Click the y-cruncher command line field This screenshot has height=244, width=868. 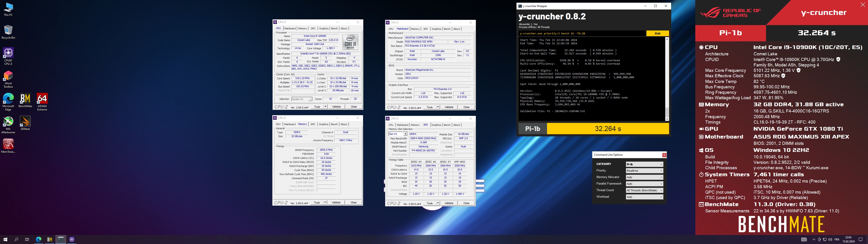pyautogui.click(x=582, y=33)
